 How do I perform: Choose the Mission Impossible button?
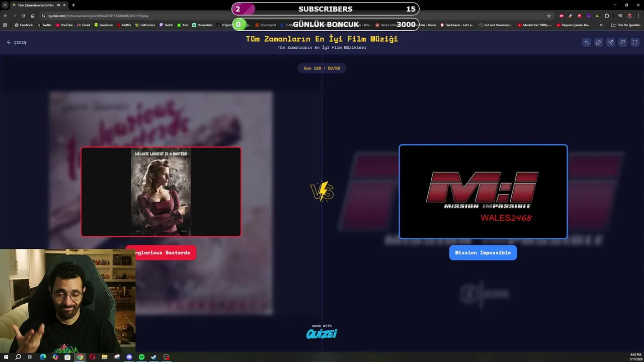pyautogui.click(x=483, y=252)
